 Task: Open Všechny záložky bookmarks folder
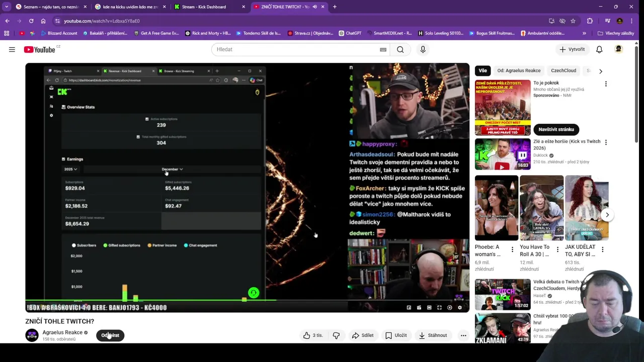pos(616,33)
